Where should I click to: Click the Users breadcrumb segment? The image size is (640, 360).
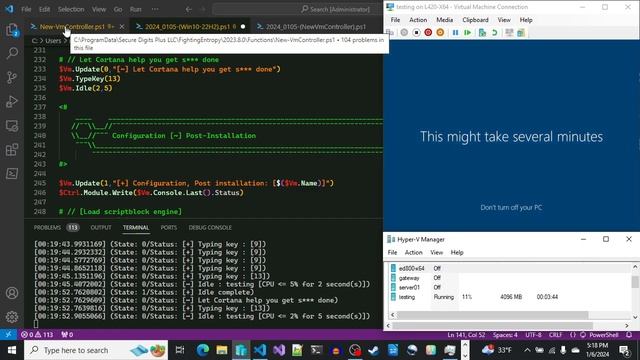pos(53,41)
